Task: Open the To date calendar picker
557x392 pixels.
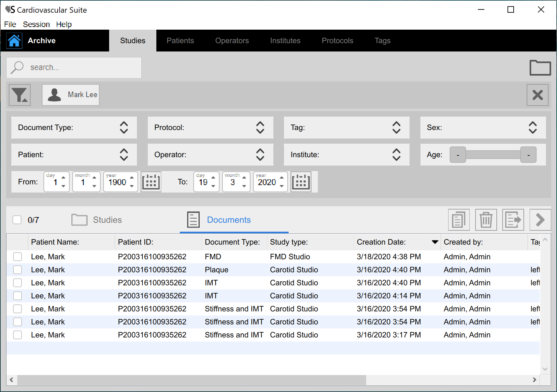Action: tap(301, 182)
